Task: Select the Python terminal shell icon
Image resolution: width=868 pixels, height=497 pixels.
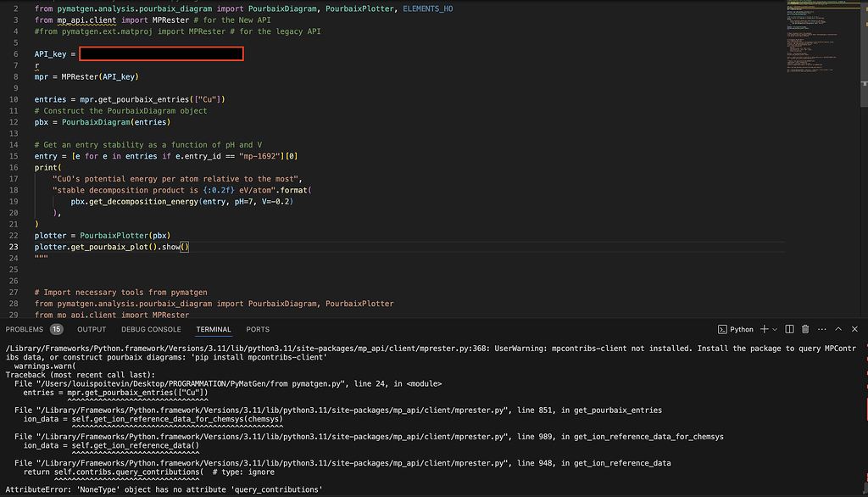Action: coord(721,329)
